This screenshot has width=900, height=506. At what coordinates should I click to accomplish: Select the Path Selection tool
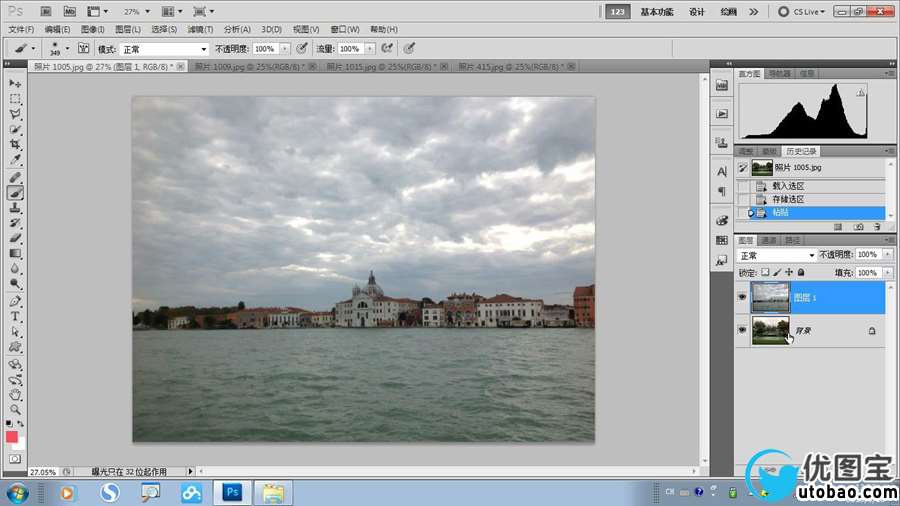point(15,332)
